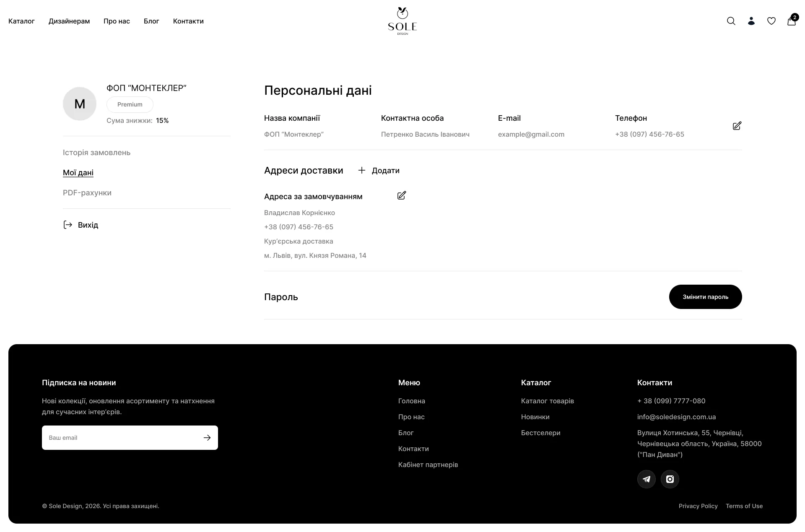This screenshot has width=805, height=532.
Task: Select the Мої дані section
Action: click(x=78, y=173)
